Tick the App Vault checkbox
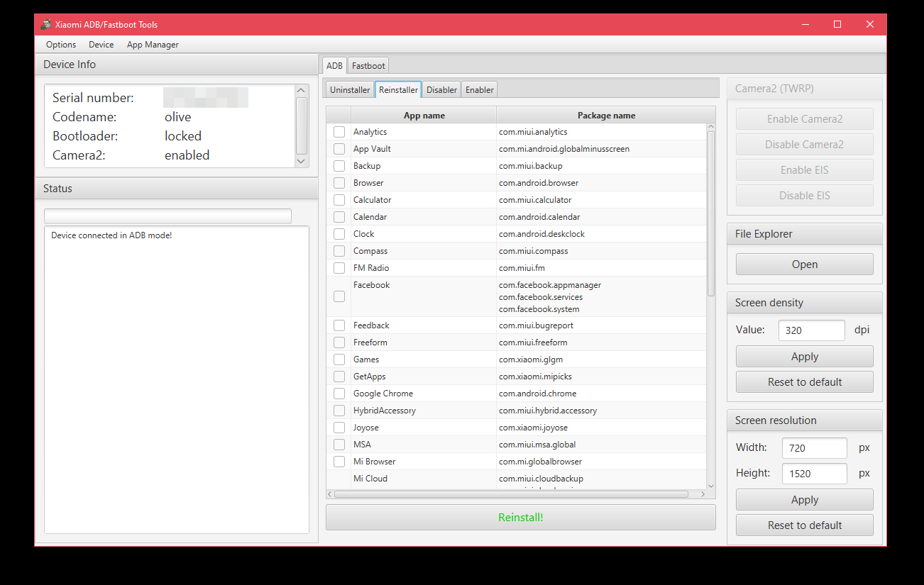This screenshot has height=585, width=924. point(339,149)
